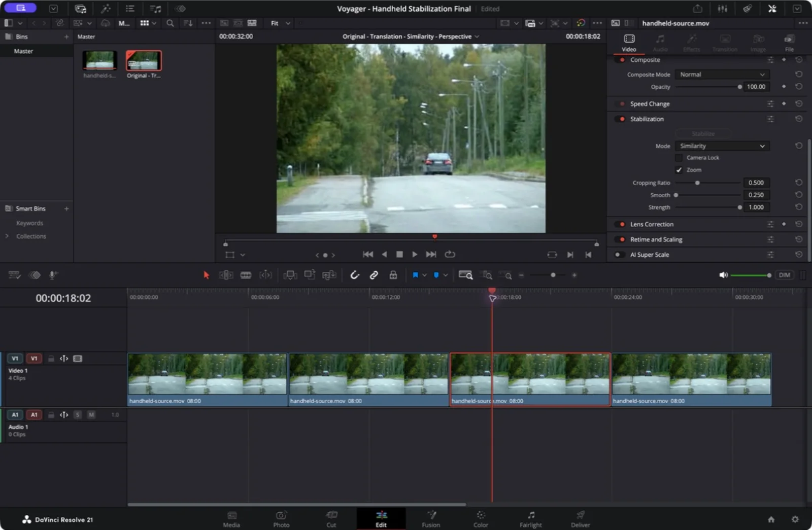This screenshot has height=530, width=812.
Task: Switch to the Fusion page
Action: click(431, 519)
